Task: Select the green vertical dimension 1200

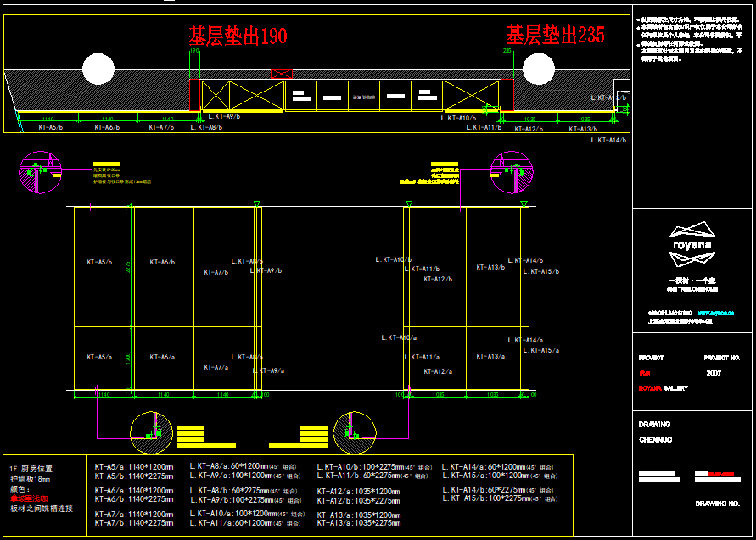Action: click(x=128, y=359)
